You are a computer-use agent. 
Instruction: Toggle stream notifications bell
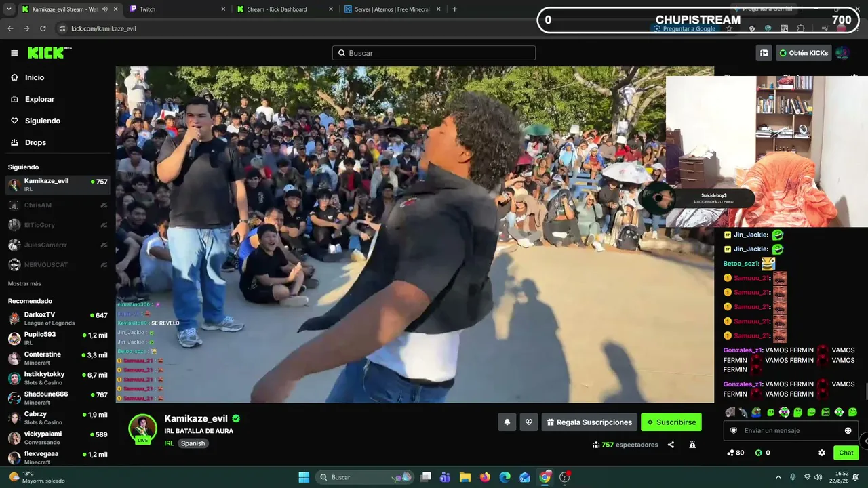click(507, 422)
